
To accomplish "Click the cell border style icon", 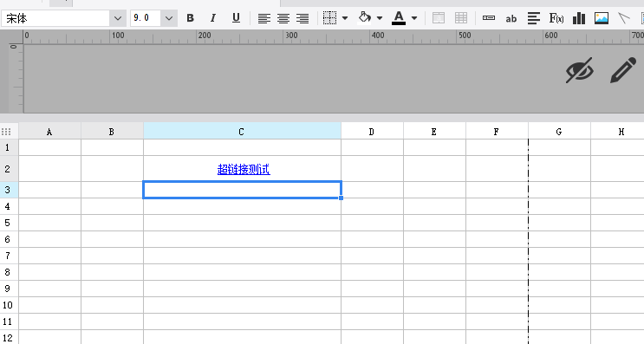I will pyautogui.click(x=330, y=18).
